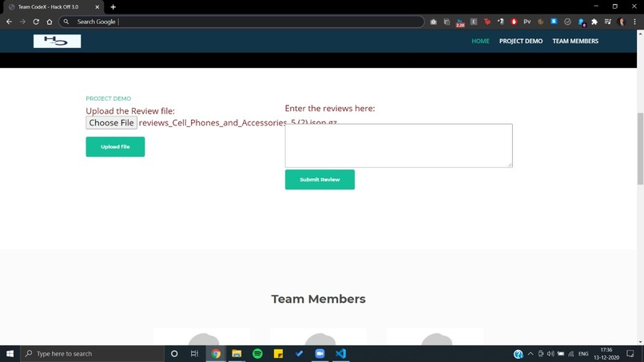Viewport: 644px width, 362px height.
Task: Click inside the reviews text area
Action: pos(399,145)
